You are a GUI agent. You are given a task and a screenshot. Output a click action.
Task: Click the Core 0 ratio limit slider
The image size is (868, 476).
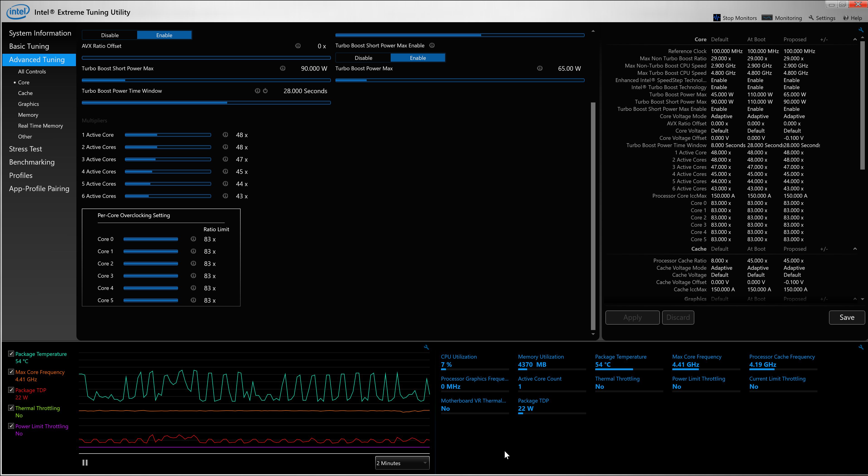[x=151, y=239]
